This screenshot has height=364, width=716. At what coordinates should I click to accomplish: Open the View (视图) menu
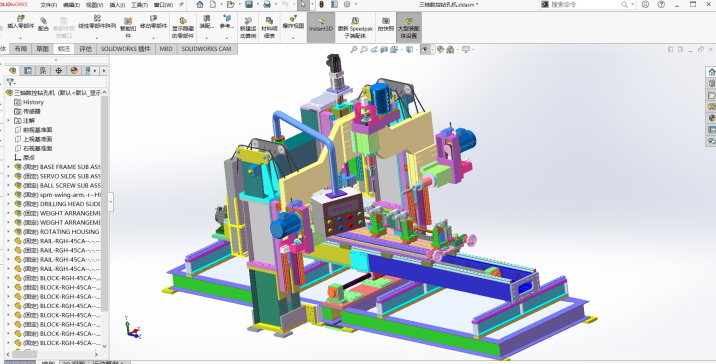[95, 5]
